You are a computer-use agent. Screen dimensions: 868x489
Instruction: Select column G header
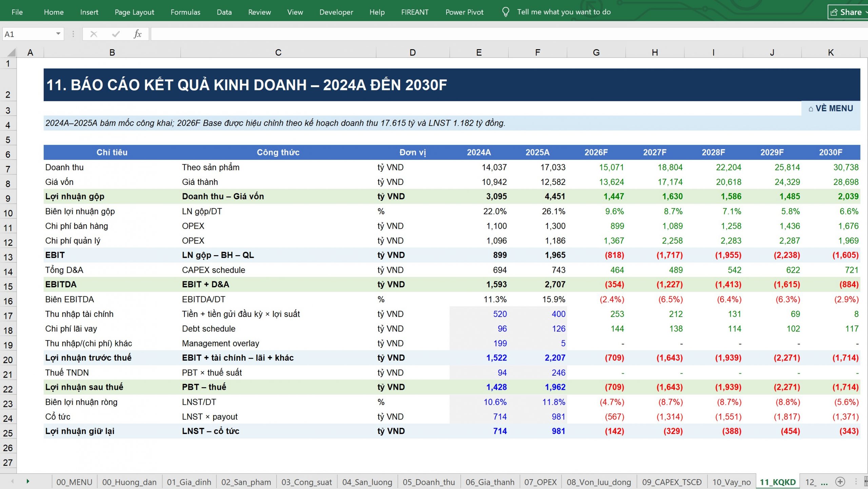point(596,52)
